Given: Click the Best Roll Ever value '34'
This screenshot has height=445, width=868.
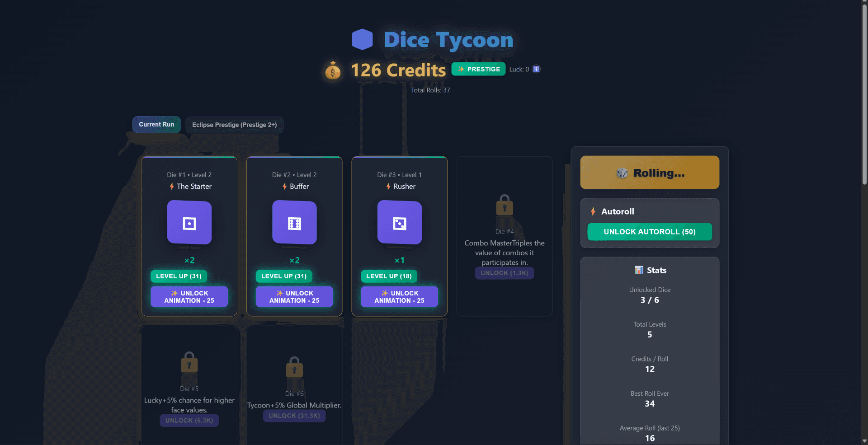Looking at the screenshot, I should [x=650, y=404].
